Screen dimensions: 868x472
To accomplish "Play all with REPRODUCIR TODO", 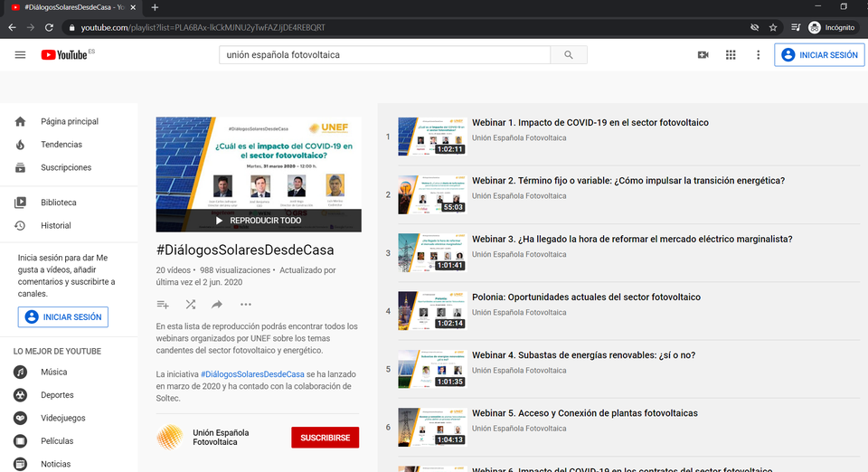I will point(259,221).
